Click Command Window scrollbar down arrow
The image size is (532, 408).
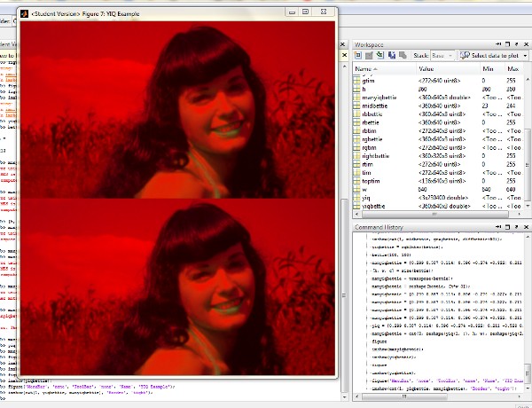[x=345, y=396]
